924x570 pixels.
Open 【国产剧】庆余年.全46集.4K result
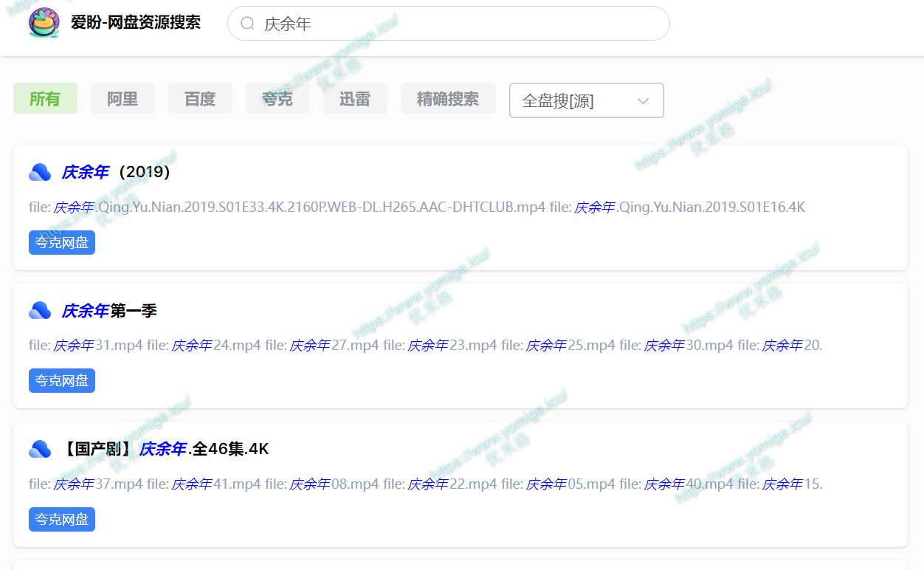[x=165, y=449]
